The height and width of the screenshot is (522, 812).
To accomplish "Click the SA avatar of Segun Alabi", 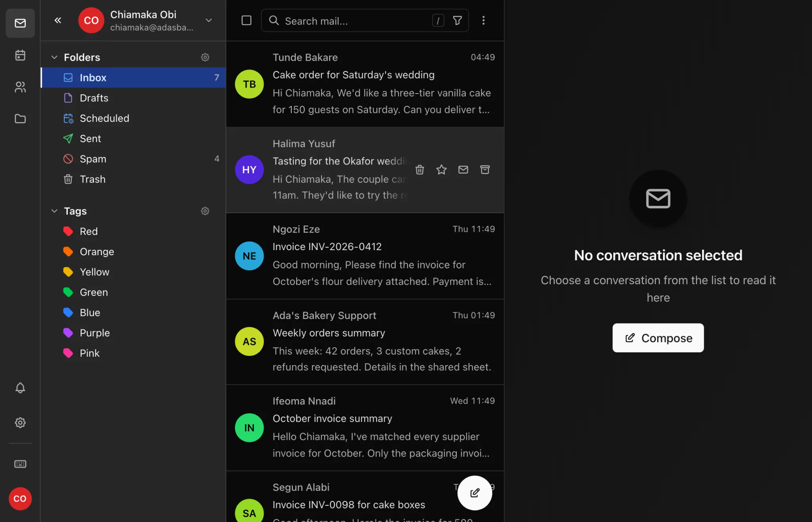I will coord(249,511).
